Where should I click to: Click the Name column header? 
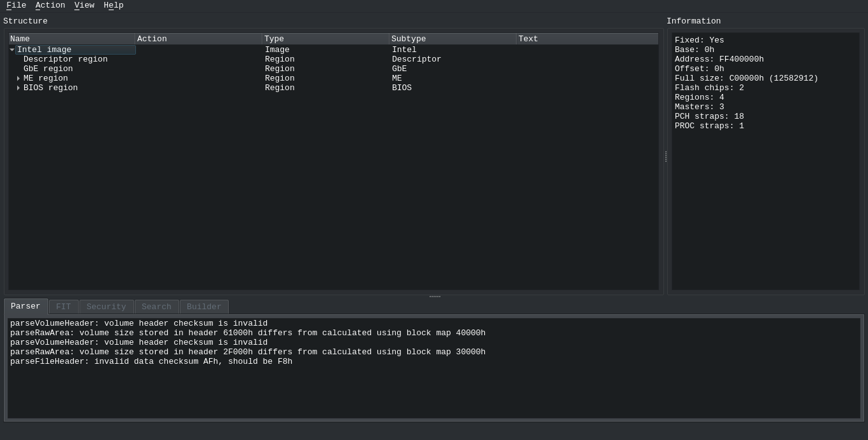(x=71, y=39)
